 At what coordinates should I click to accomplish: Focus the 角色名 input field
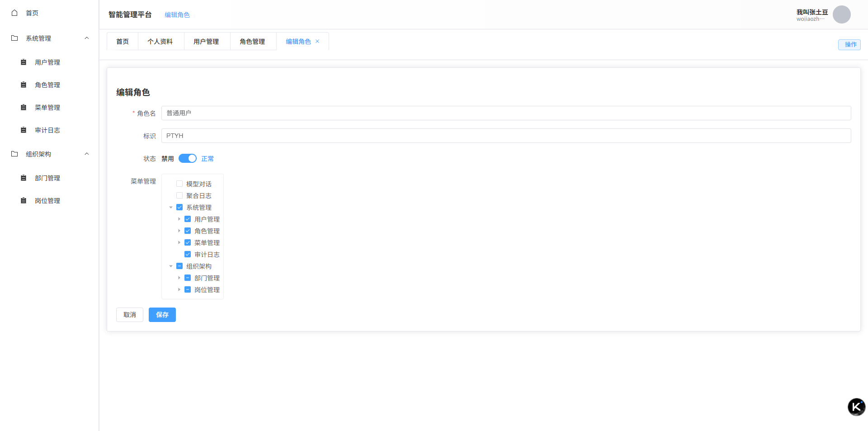506,113
